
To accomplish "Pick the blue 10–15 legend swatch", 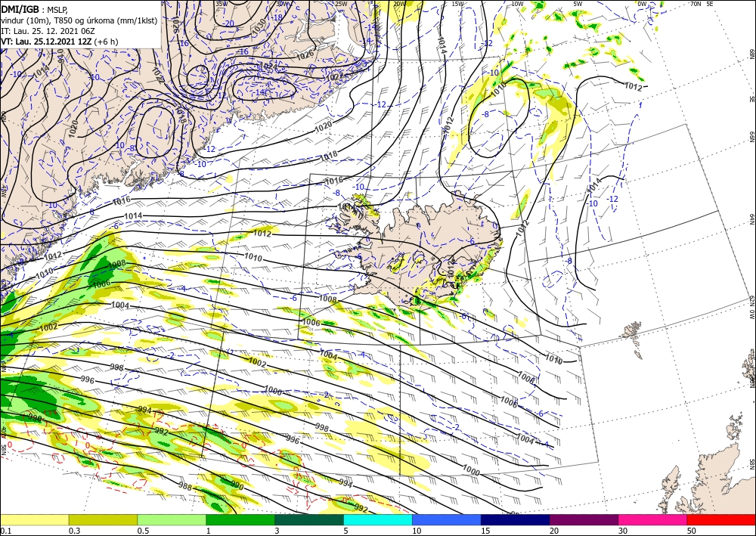I will click(447, 519).
